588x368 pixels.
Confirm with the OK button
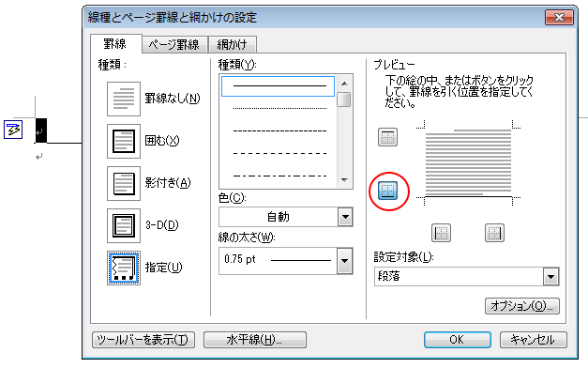(x=458, y=340)
